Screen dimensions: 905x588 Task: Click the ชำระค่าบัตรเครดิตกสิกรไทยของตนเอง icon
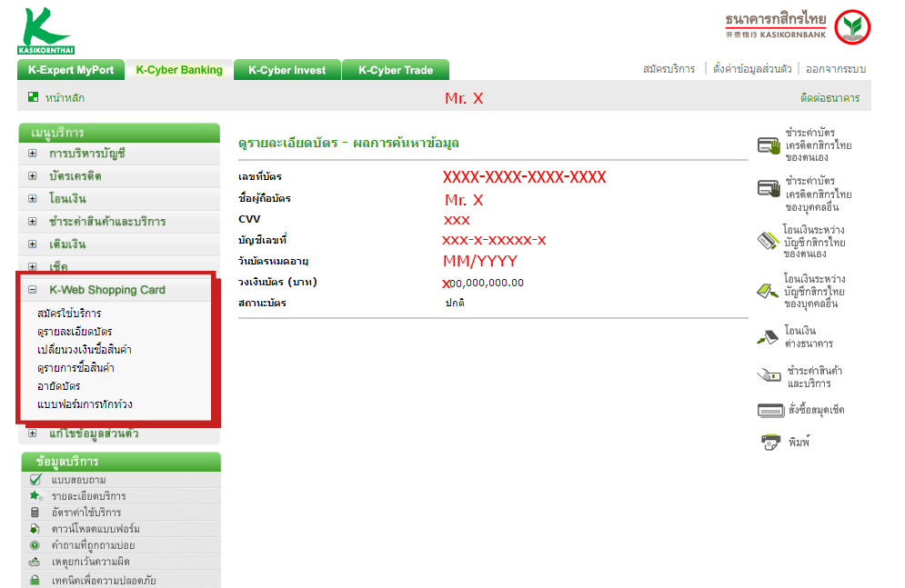coord(769,145)
